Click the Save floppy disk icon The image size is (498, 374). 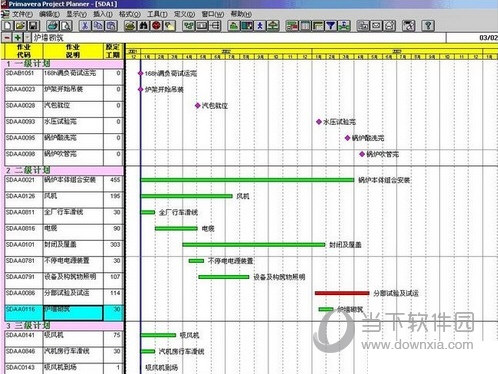(x=33, y=26)
